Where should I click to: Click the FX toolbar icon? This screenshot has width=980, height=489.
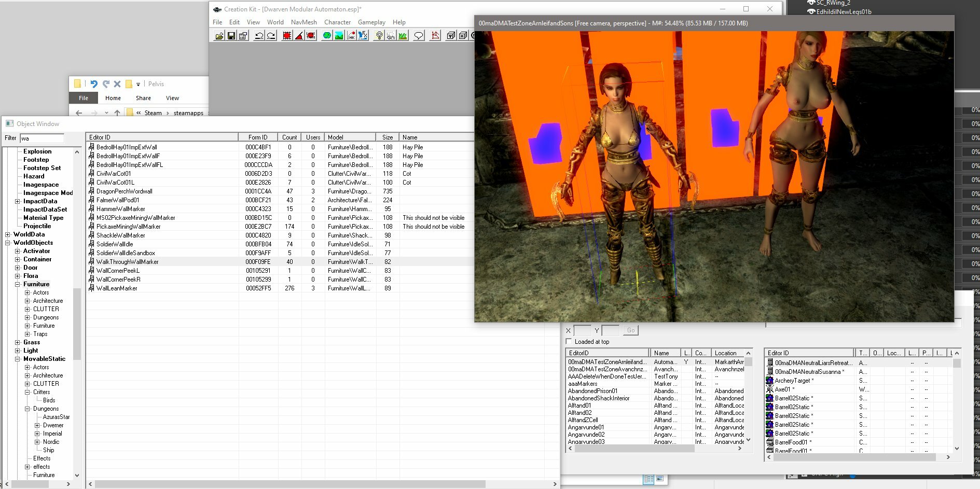[x=363, y=35]
